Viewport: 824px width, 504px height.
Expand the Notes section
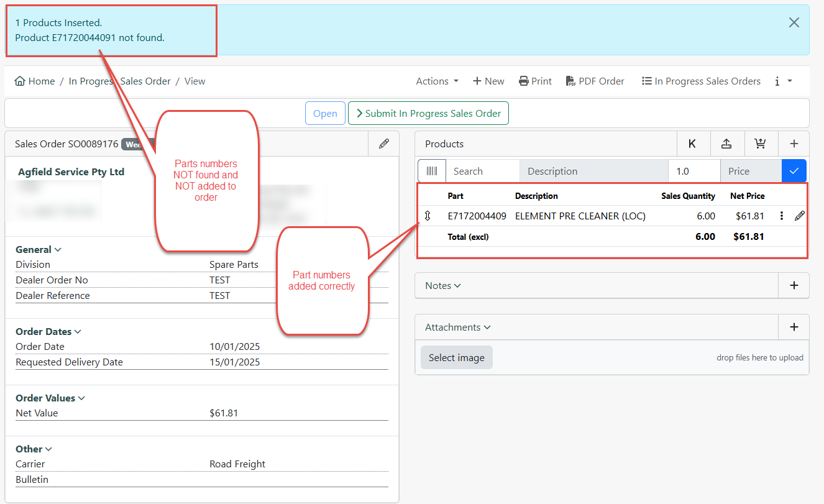tap(441, 285)
